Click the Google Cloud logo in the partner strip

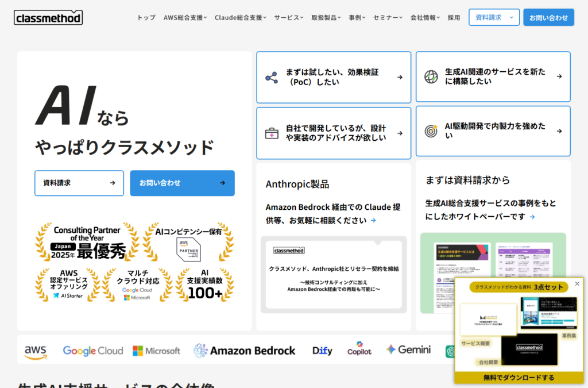tap(93, 351)
